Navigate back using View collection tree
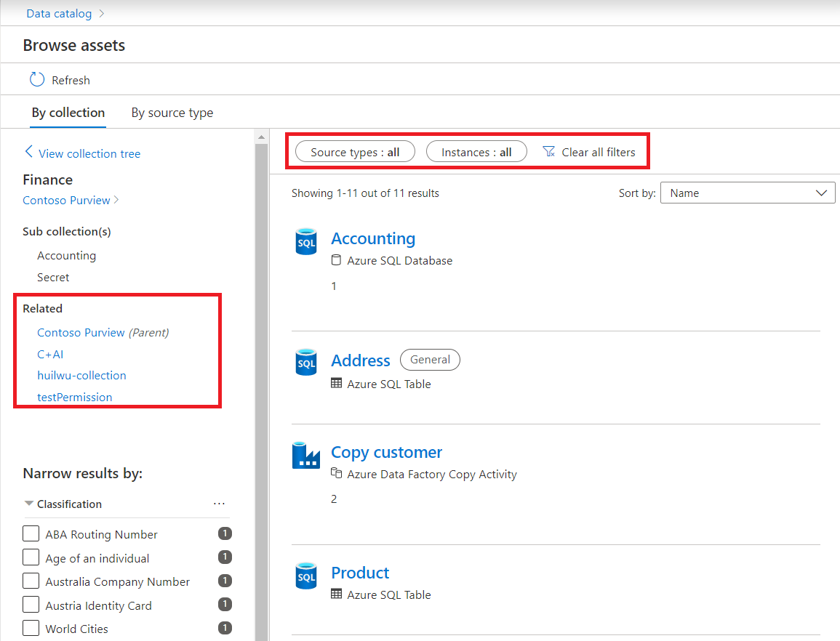Screen dimensions: 840x641 (82, 153)
